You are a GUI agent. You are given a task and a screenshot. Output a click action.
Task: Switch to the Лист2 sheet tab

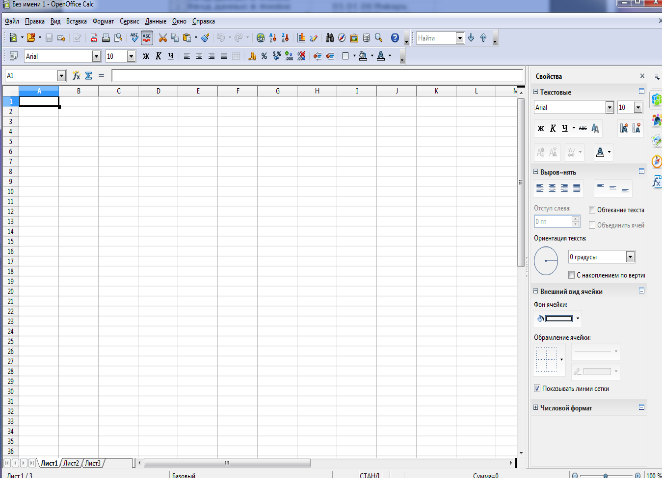pos(71,463)
